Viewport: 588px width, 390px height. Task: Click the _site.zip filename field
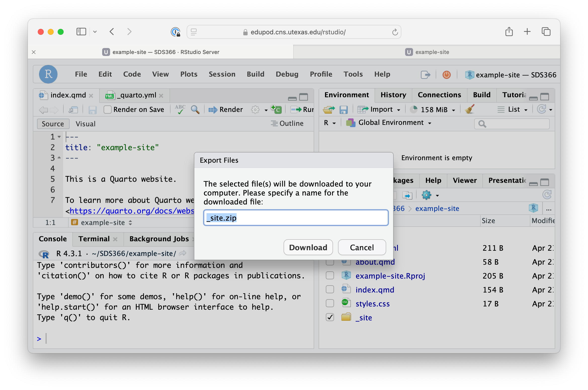coord(296,218)
